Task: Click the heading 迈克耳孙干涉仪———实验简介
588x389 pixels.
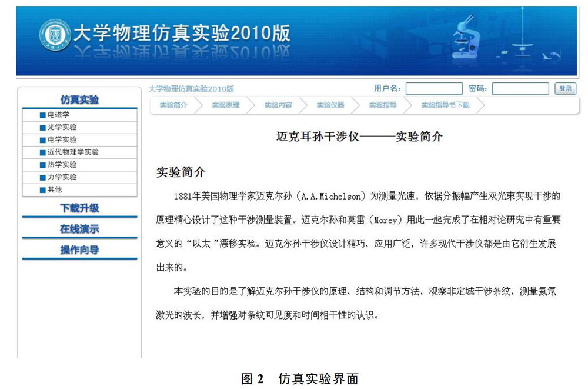Action: (359, 137)
